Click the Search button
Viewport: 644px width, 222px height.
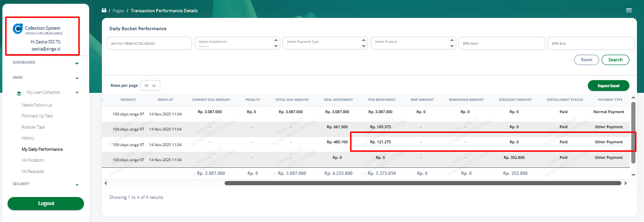coord(615,60)
